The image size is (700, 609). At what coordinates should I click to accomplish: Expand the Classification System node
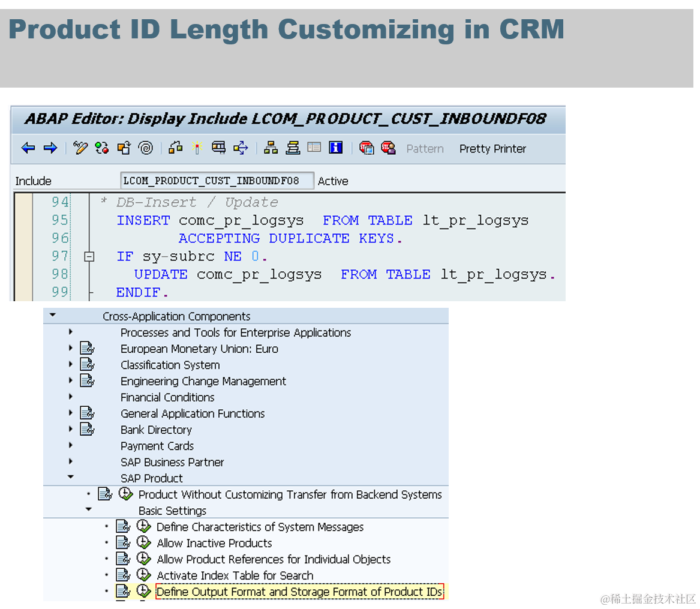[71, 364]
